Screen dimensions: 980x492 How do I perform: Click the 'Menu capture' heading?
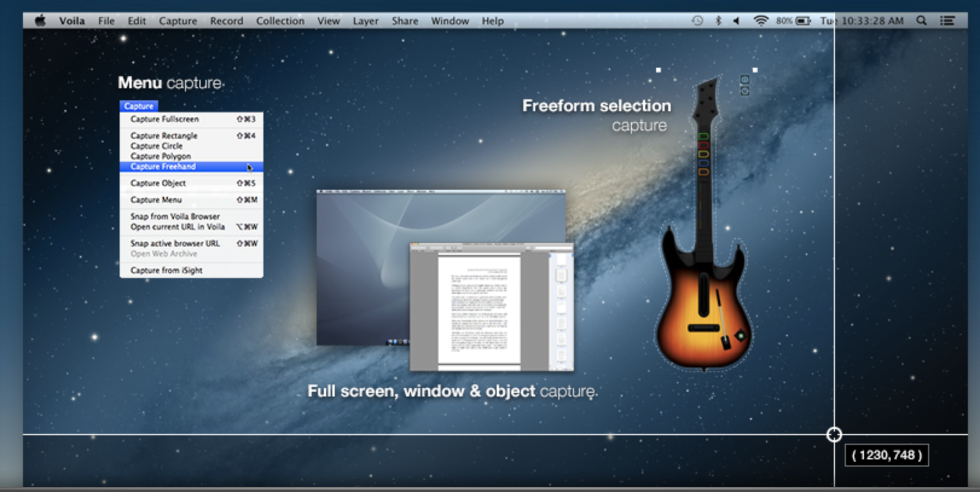click(170, 83)
